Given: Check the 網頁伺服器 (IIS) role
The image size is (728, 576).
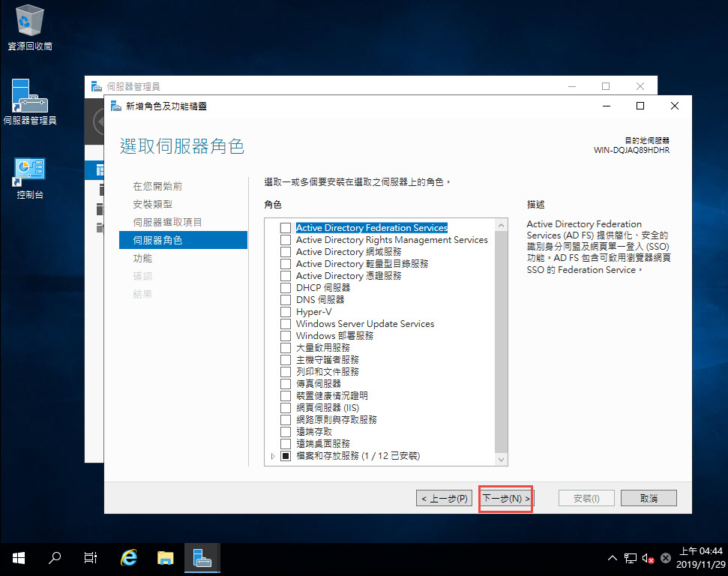Looking at the screenshot, I should coord(286,408).
